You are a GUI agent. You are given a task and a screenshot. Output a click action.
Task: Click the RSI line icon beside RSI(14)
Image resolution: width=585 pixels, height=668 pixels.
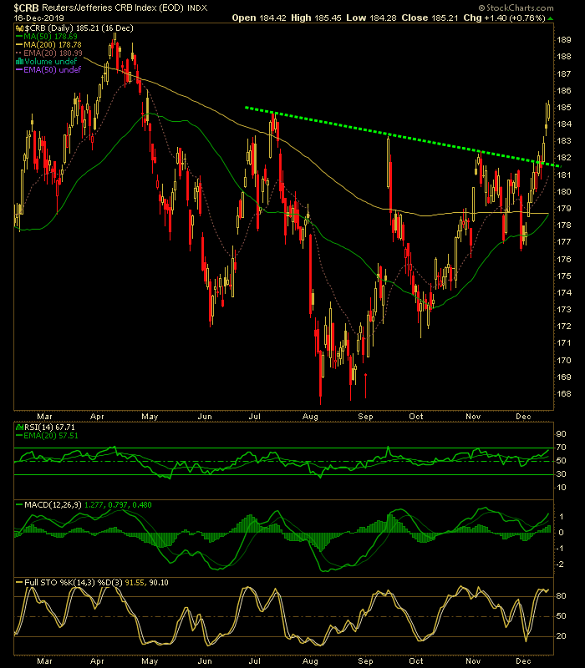click(20, 427)
